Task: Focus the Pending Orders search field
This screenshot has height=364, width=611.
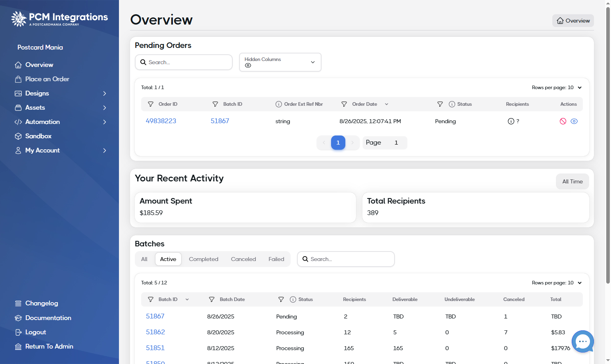Action: pyautogui.click(x=184, y=62)
